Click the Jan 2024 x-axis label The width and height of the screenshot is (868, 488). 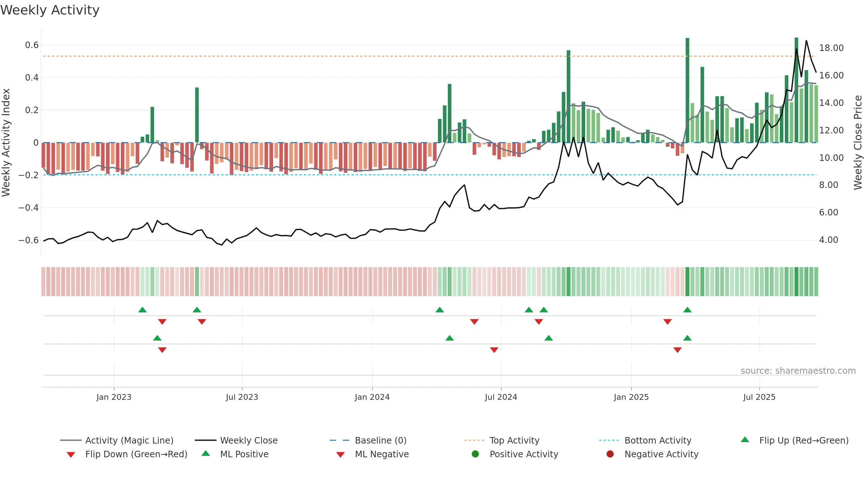click(372, 397)
